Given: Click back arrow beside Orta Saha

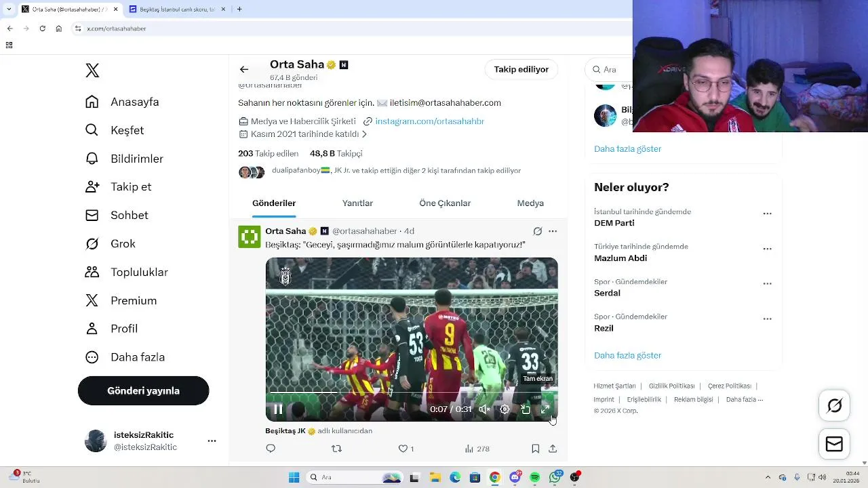Looking at the screenshot, I should 244,69.
